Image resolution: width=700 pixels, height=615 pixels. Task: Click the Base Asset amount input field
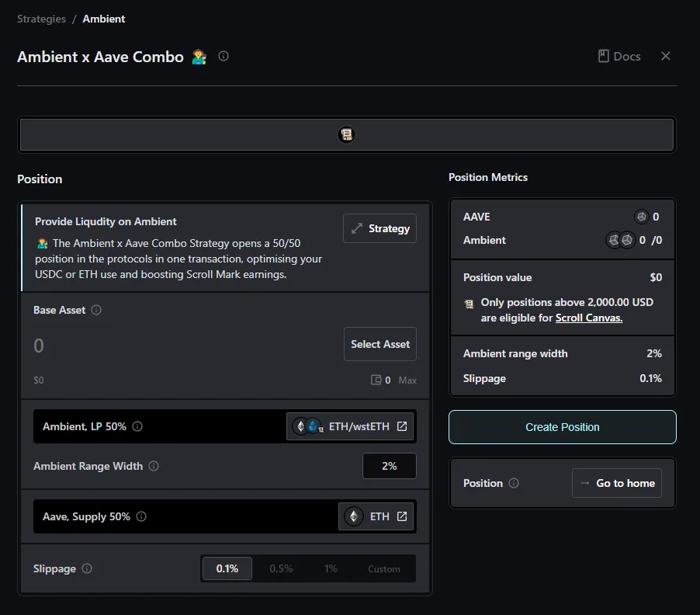tap(178, 346)
